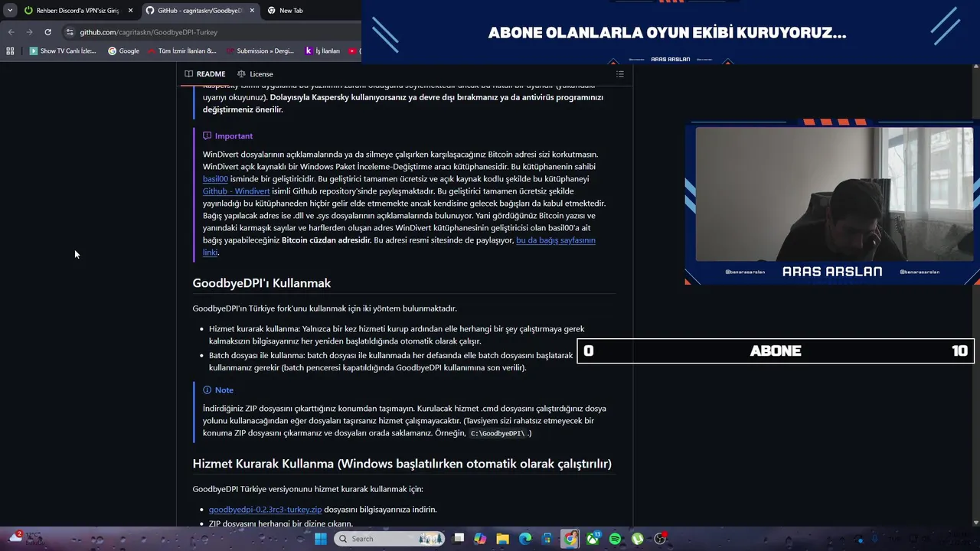Launch Copilot from the taskbar
This screenshot has height=551, width=980.
click(480, 539)
